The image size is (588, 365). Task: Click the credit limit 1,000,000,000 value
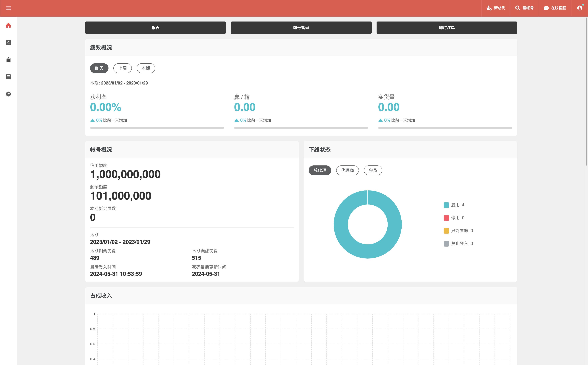click(125, 175)
